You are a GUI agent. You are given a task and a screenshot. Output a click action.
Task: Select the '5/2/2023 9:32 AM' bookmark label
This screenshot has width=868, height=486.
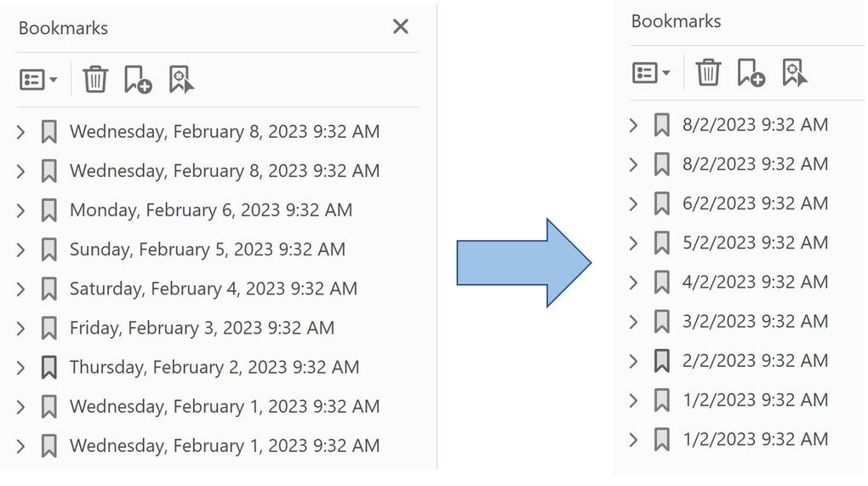pyautogui.click(x=755, y=243)
